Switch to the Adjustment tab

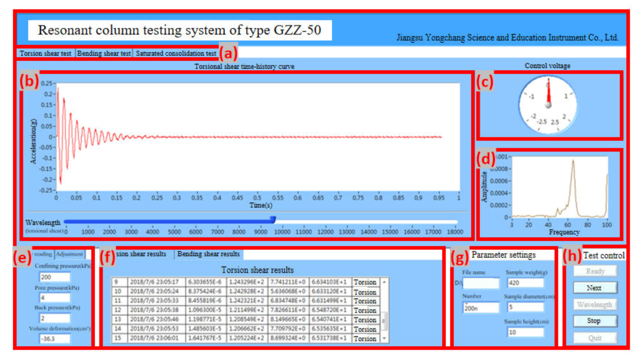69,254
